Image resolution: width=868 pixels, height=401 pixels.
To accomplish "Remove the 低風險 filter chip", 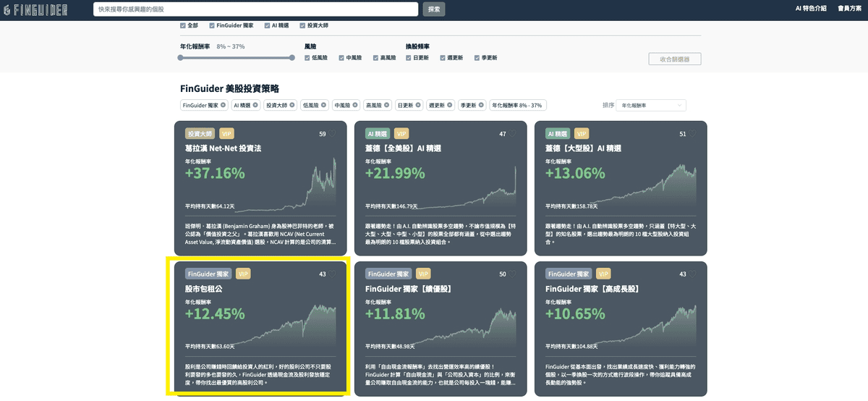I will (324, 105).
